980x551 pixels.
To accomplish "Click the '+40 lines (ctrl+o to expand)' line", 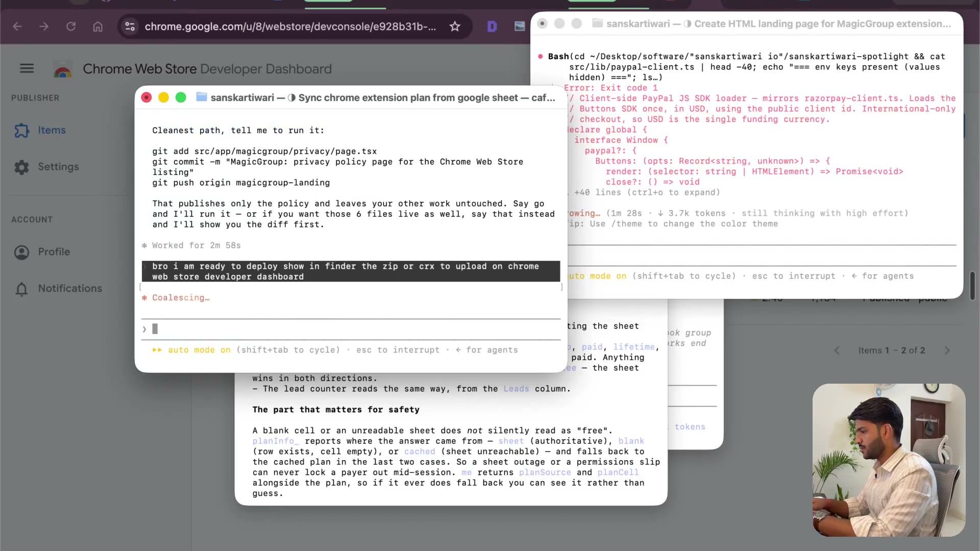I will click(647, 192).
